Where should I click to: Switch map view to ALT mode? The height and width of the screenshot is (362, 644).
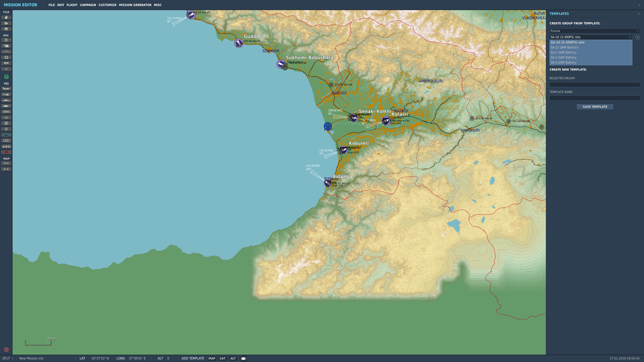[233, 358]
